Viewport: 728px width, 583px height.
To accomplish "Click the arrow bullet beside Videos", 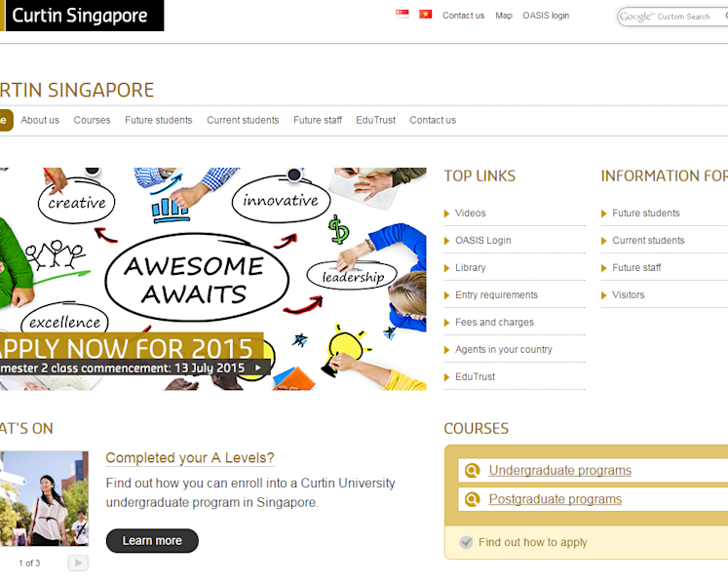I will (x=446, y=214).
